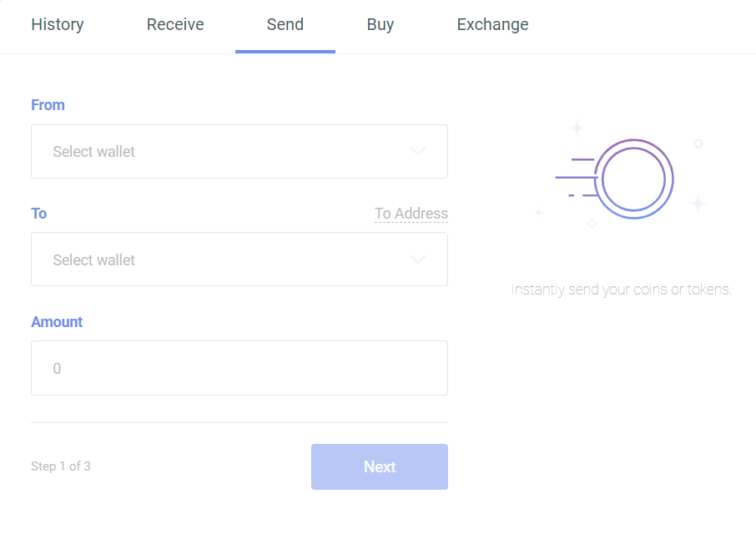Click the To field chevron arrow

coord(418,259)
